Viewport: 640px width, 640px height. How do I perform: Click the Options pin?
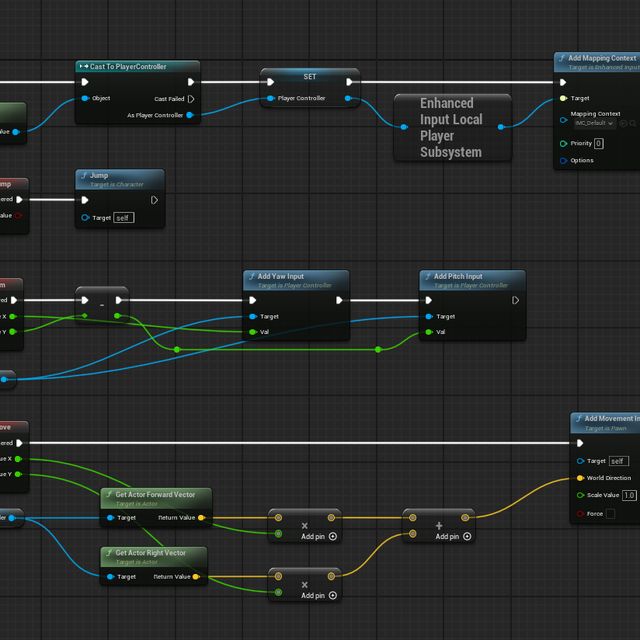(x=563, y=160)
